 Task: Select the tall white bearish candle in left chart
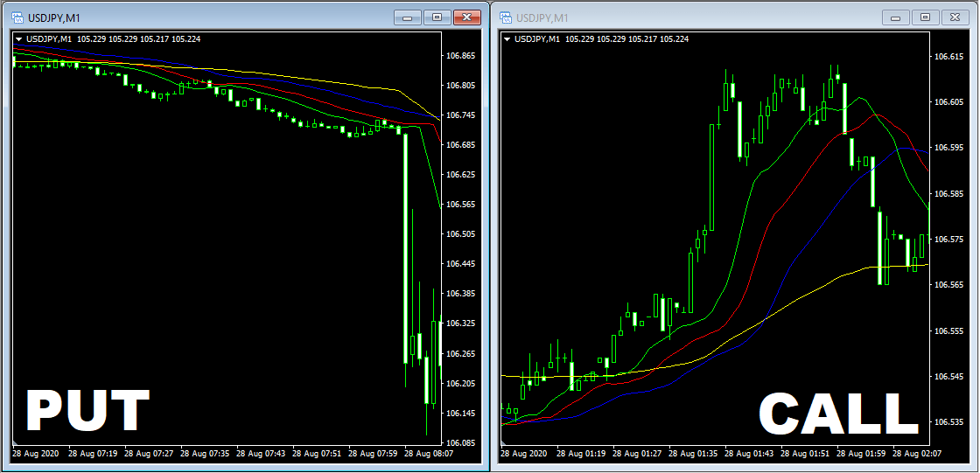[x=405, y=245]
